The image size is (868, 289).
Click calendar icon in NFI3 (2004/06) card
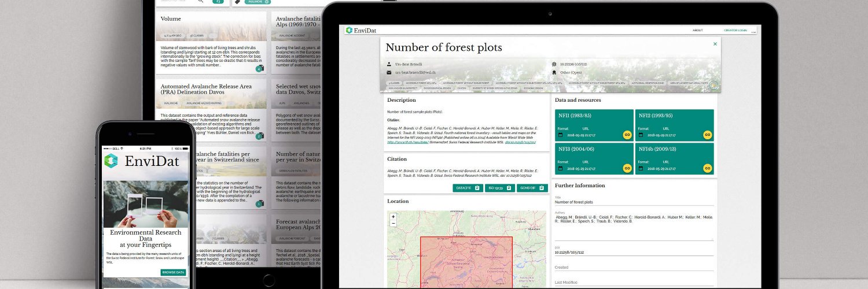tap(560, 169)
